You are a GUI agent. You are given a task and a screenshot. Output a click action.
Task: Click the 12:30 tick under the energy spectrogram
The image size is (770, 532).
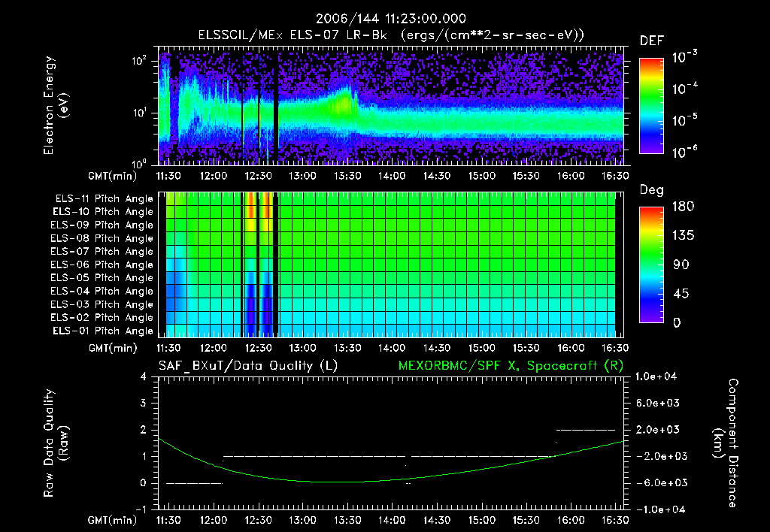[258, 176]
